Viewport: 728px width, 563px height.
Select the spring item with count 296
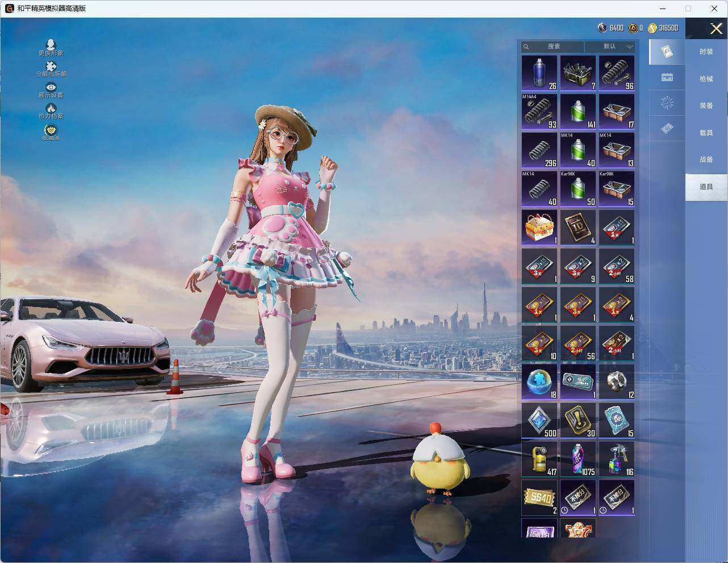[539, 150]
